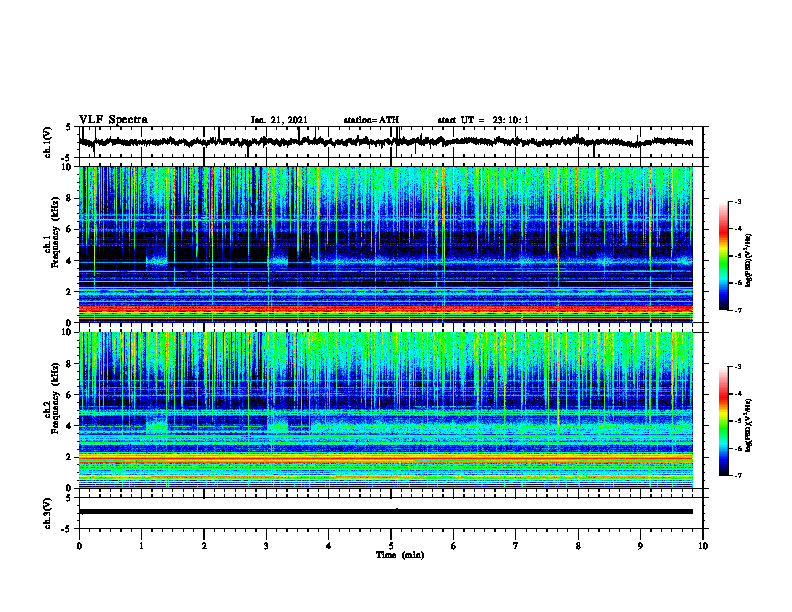This screenshot has width=792, height=612.
Task: Click time axis tick label '0'
Action: (79, 546)
